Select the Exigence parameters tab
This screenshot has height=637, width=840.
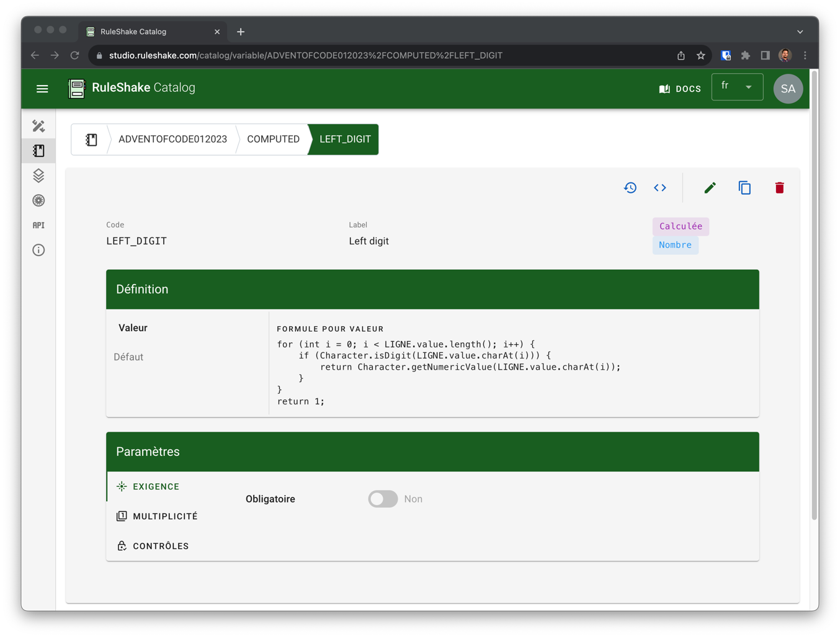[156, 487]
